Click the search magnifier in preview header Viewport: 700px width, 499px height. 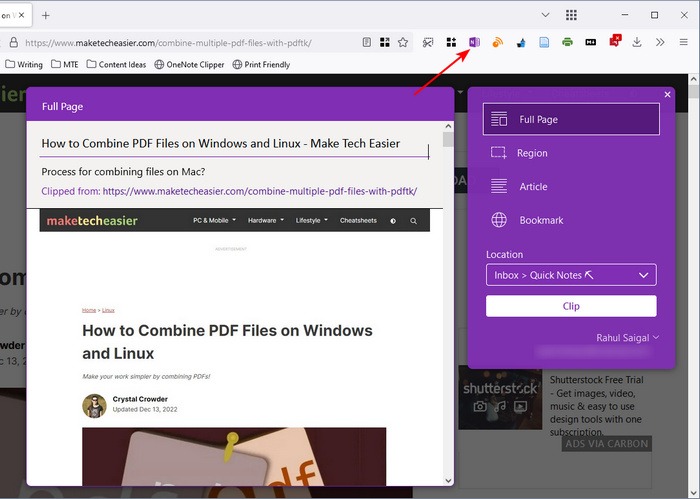(x=413, y=221)
